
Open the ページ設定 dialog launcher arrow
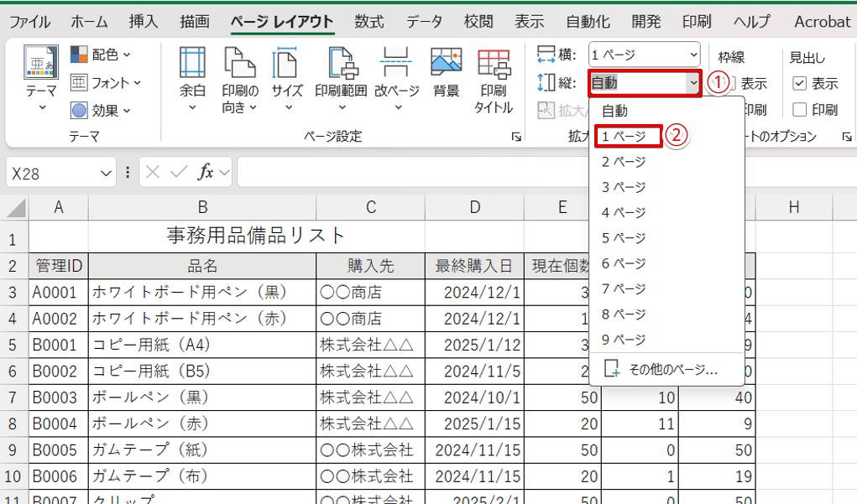[518, 136]
